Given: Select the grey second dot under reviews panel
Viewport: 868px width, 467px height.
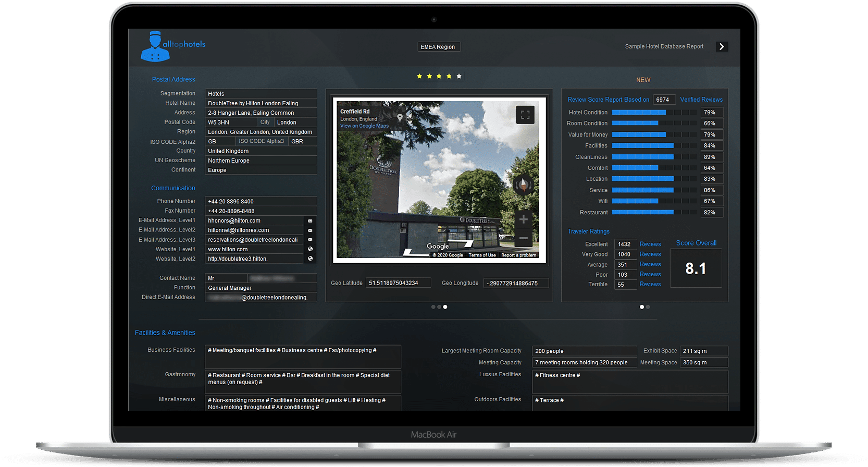Looking at the screenshot, I should 648,307.
